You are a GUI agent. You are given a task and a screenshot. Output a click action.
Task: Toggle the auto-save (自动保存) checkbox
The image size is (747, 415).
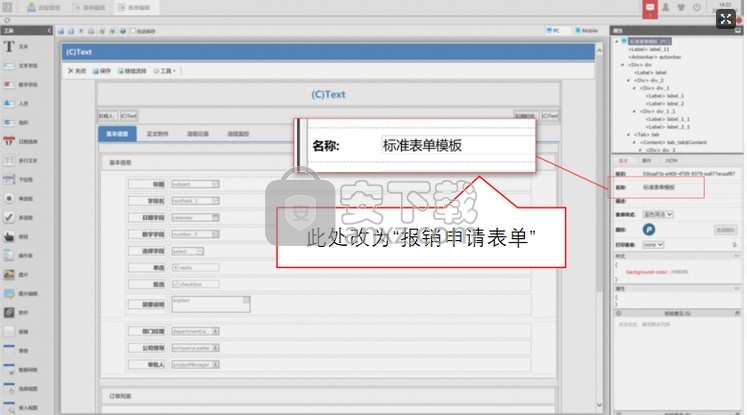133,31
